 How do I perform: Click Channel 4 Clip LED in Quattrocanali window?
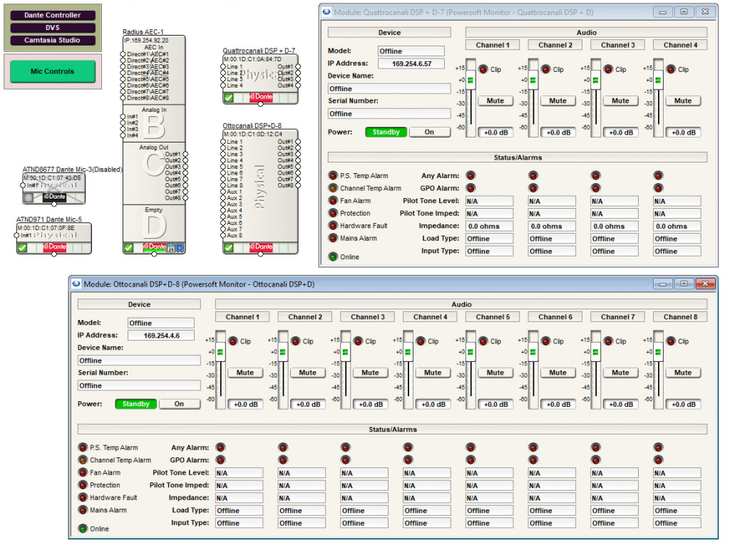coord(671,69)
